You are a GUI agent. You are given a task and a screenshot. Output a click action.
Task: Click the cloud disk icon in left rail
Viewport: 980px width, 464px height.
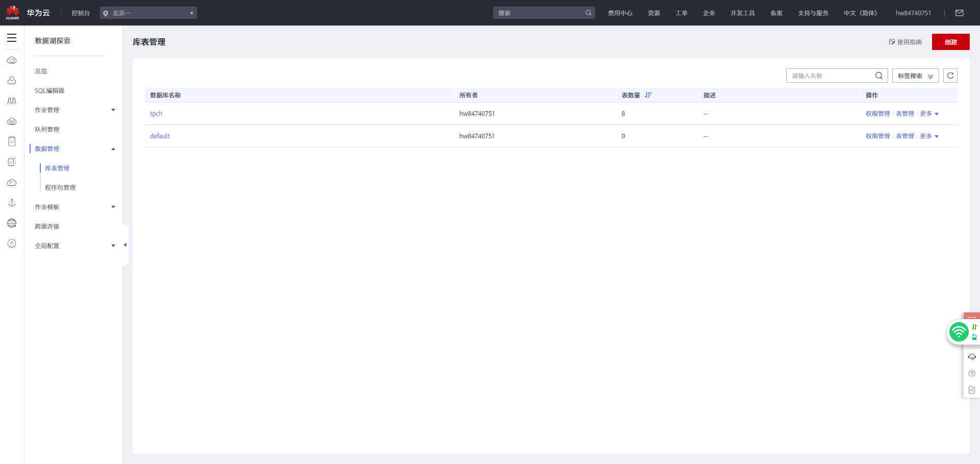tap(12, 121)
